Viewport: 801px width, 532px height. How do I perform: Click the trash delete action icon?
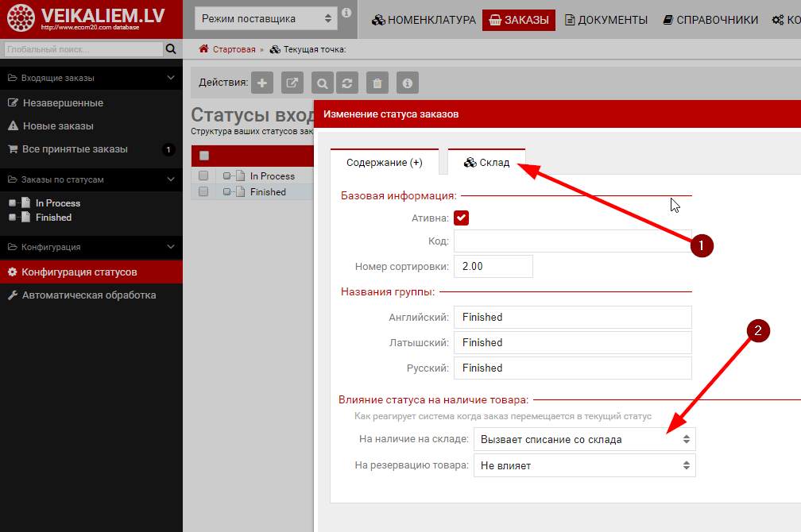pyautogui.click(x=377, y=83)
